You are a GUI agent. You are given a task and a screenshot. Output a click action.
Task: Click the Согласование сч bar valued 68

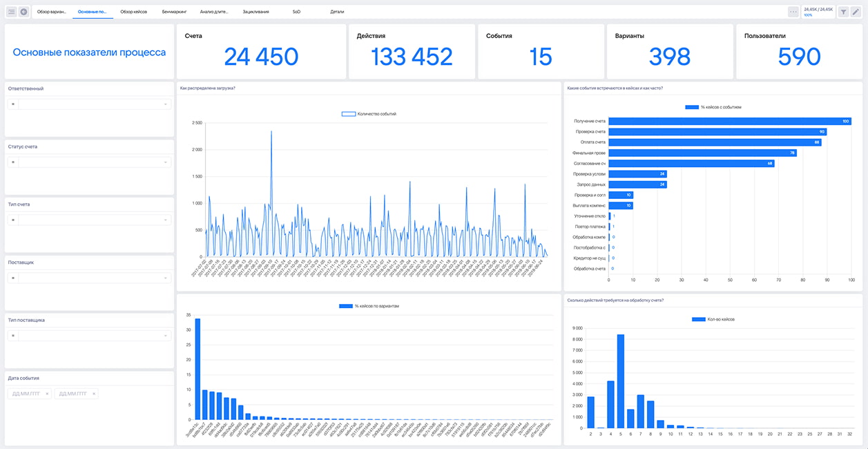[691, 163]
